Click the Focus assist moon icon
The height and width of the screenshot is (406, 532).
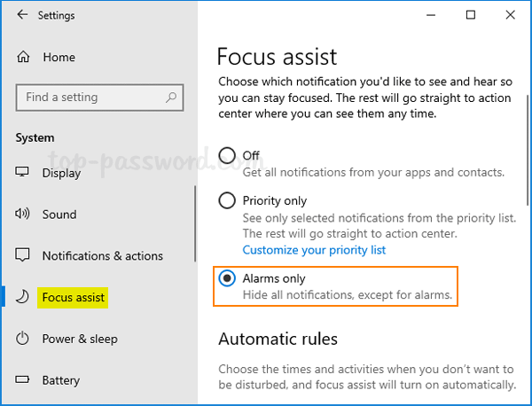pos(24,297)
